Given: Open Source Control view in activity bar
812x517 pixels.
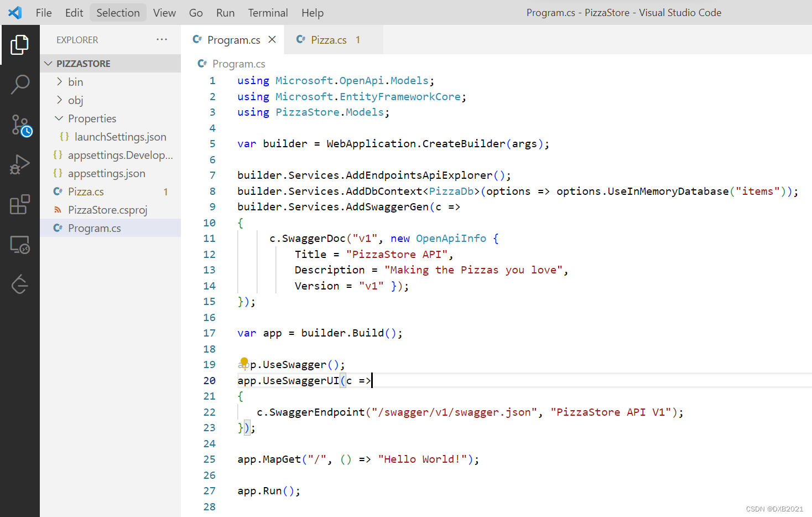Looking at the screenshot, I should point(21,126).
